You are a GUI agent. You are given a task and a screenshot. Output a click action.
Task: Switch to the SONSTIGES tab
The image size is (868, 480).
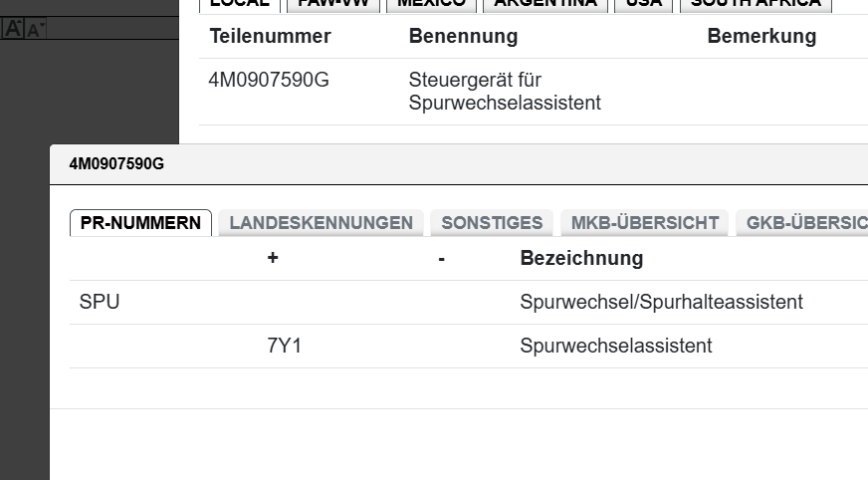click(x=492, y=223)
